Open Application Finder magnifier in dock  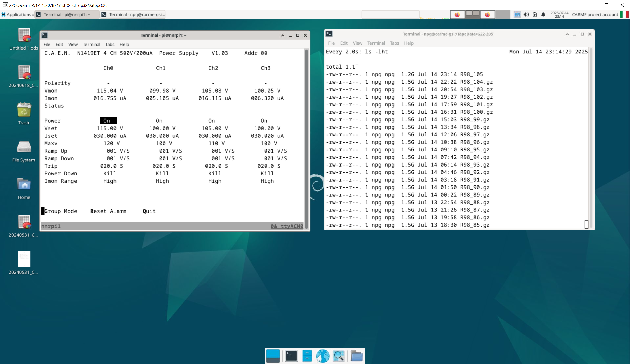[339, 356]
